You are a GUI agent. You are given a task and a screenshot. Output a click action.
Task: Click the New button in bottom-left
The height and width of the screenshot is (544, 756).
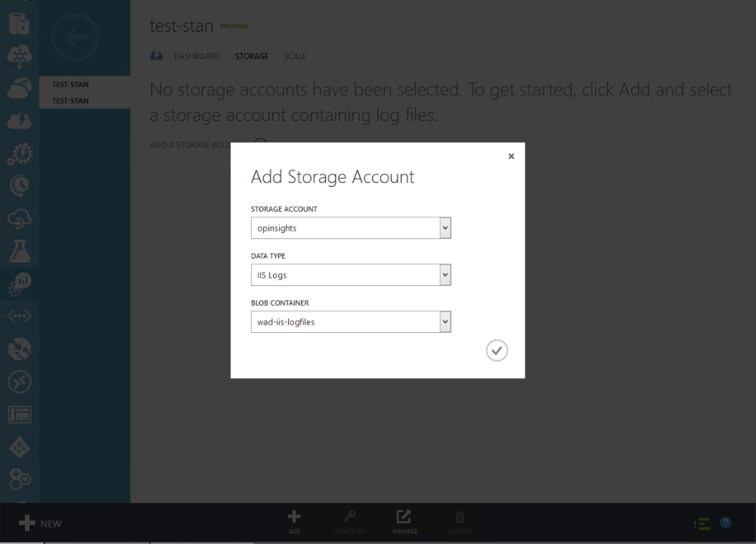(41, 524)
